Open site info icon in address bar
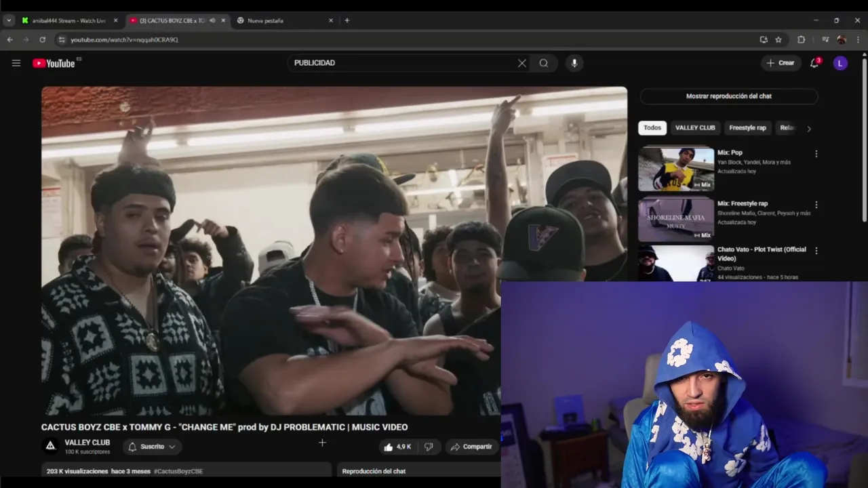Screen dimensions: 868x488 pyautogui.click(x=61, y=40)
